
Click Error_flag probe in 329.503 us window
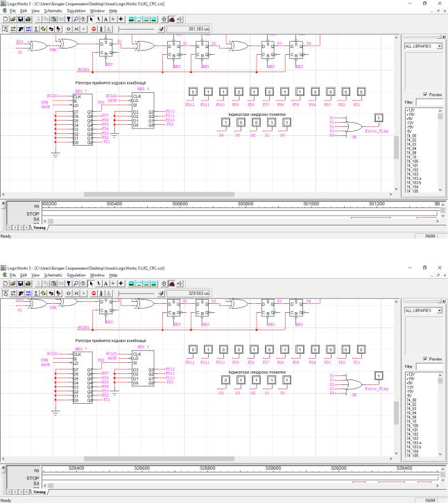click(x=379, y=375)
